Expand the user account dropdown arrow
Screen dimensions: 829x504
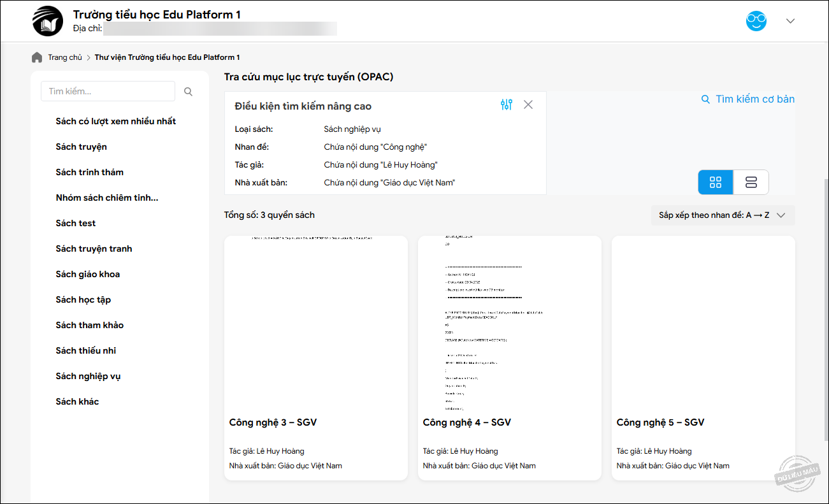(790, 21)
